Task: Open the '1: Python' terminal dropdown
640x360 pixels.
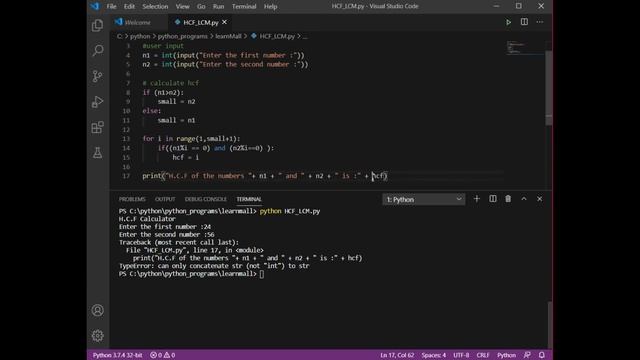Action: point(424,200)
